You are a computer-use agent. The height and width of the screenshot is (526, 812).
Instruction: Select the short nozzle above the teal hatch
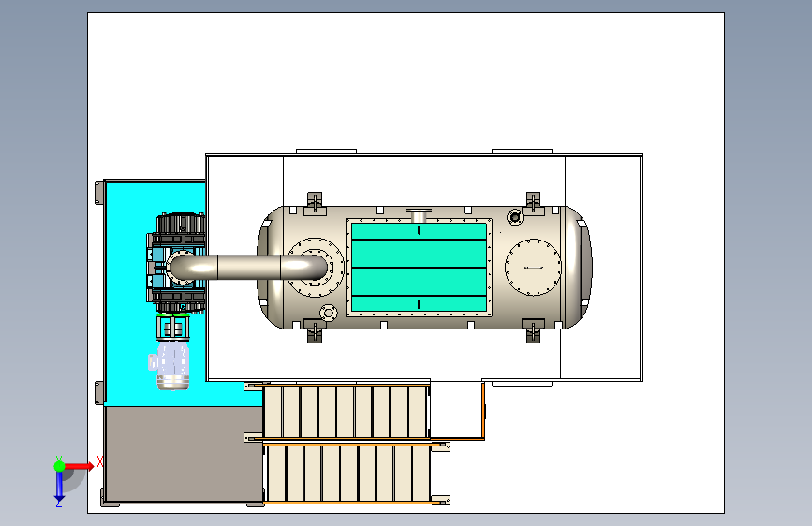click(x=419, y=214)
